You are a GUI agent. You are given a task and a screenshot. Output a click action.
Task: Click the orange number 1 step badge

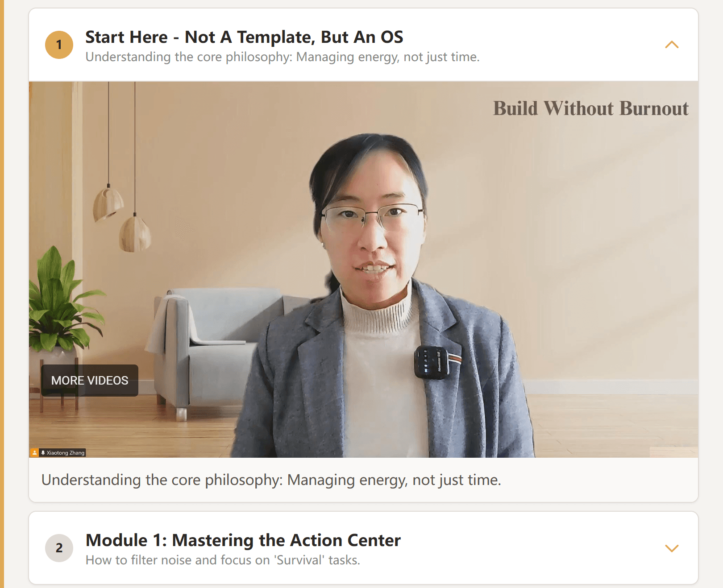pos(59,45)
